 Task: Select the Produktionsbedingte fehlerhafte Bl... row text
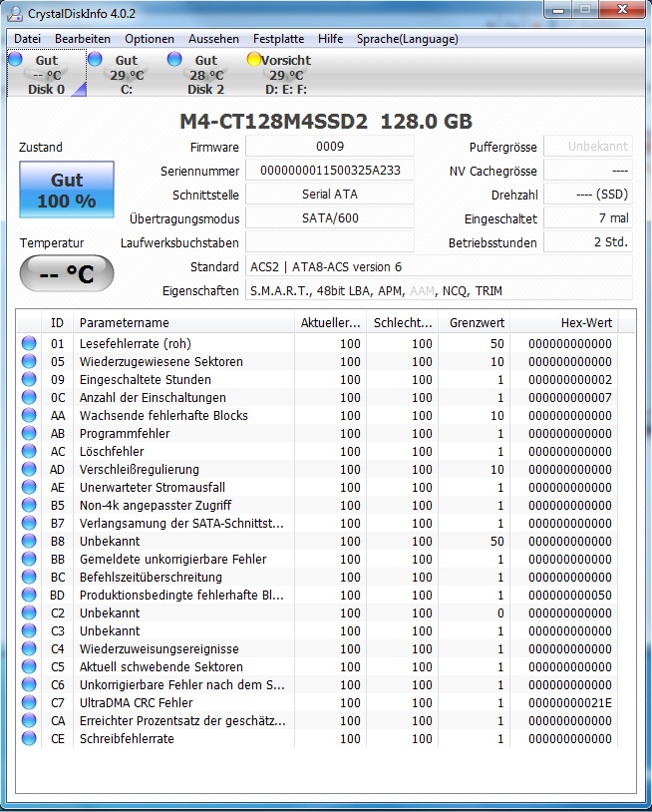coord(181,595)
